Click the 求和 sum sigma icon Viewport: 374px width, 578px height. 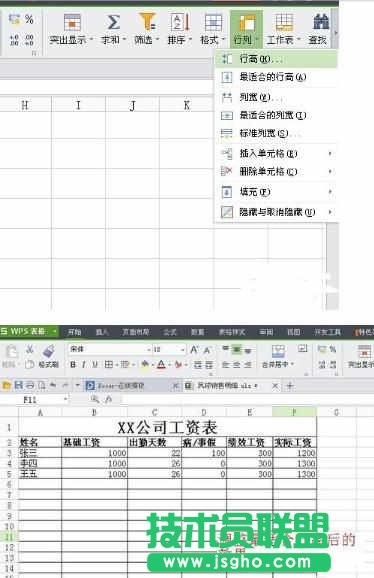point(113,22)
